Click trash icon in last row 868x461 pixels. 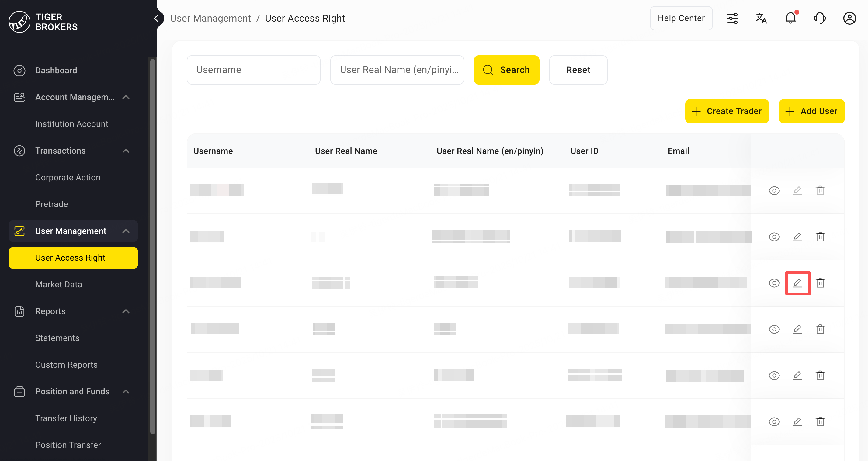click(820, 421)
